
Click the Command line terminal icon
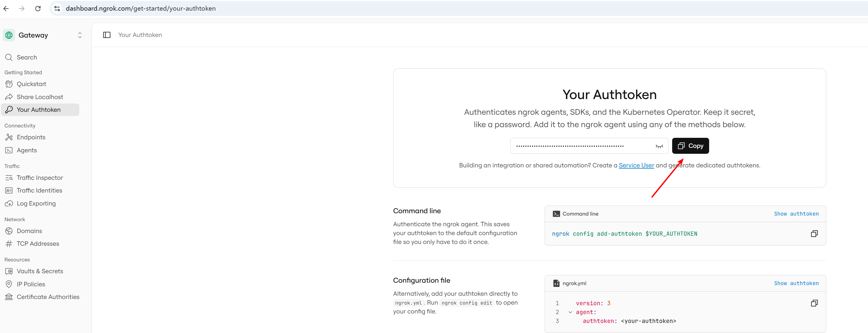click(556, 214)
